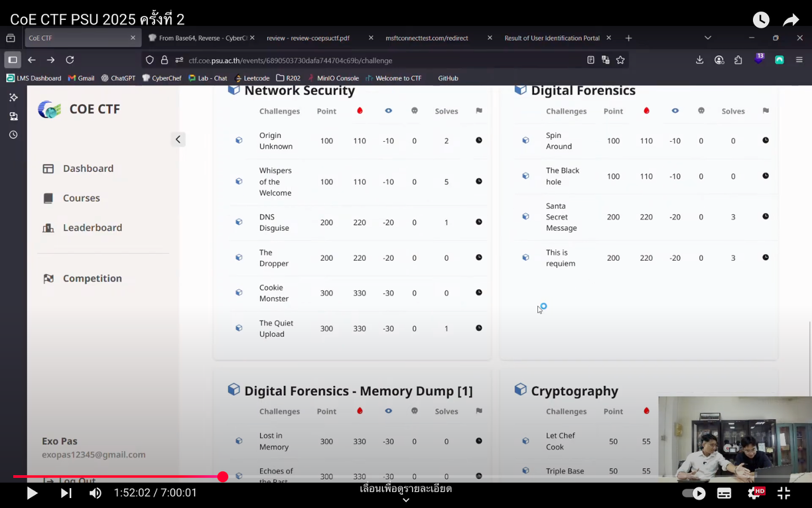Click the Watch Later clock icon

(x=760, y=20)
